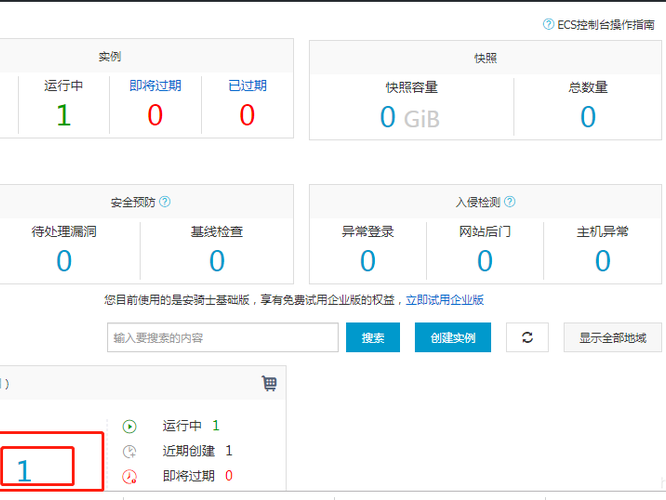Click the 已过期 instances link

point(247,85)
